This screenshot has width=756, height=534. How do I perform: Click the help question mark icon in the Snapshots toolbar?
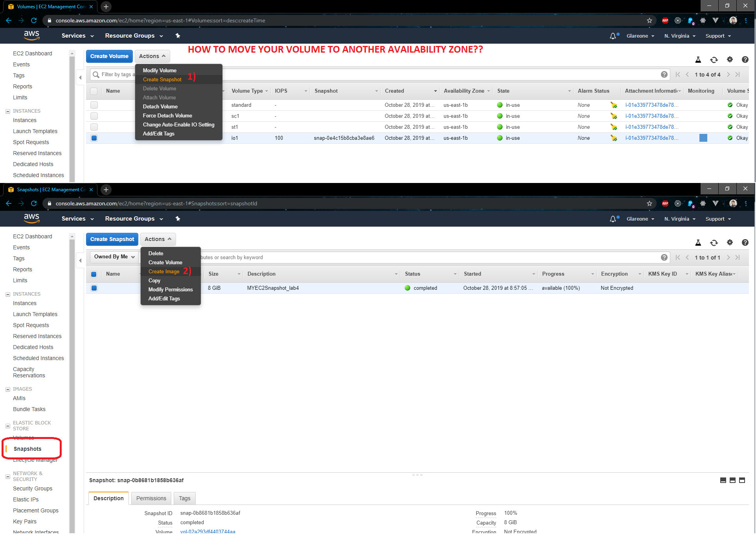pyautogui.click(x=745, y=242)
